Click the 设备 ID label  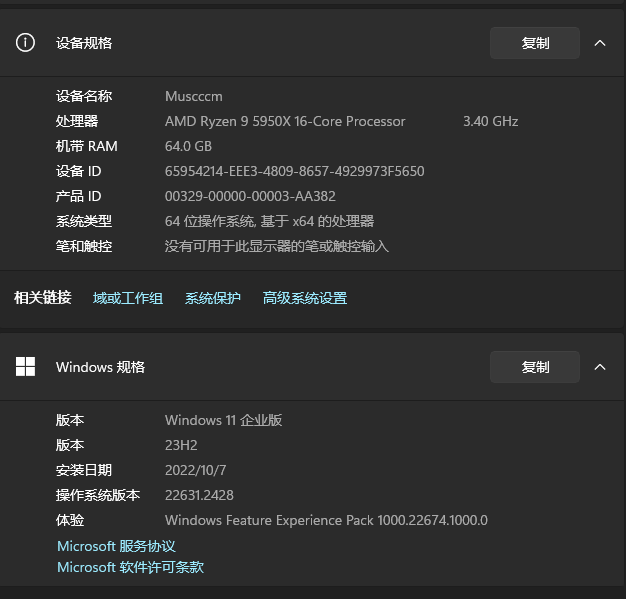78,171
